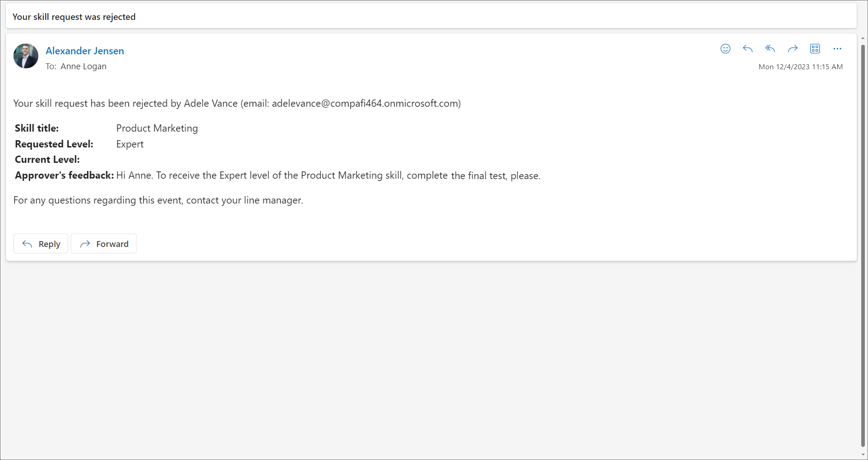Click the scrollbar up arrow
This screenshot has width=868, height=460.
863,38
